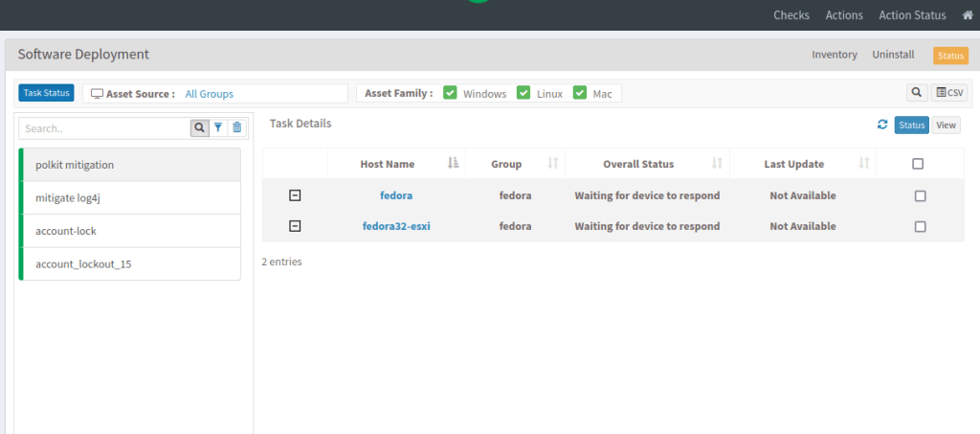This screenshot has width=980, height=434.
Task: Export the task list as CSV
Action: pyautogui.click(x=949, y=93)
